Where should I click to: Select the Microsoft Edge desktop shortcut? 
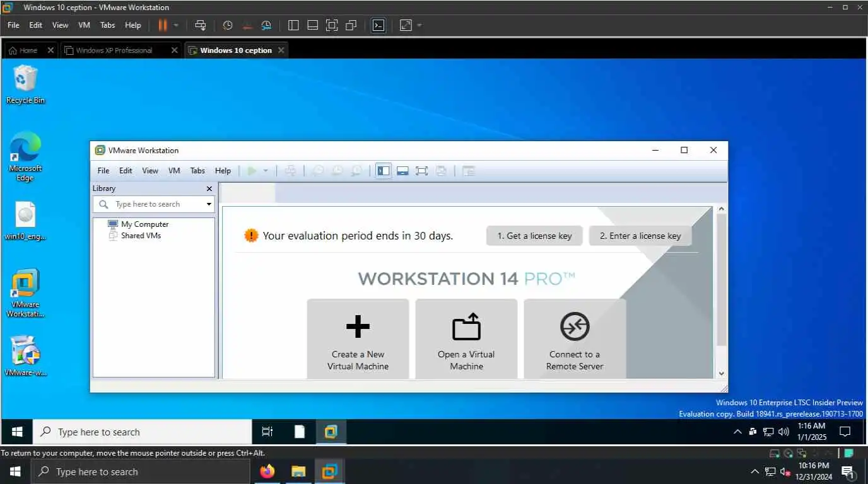[x=25, y=156]
